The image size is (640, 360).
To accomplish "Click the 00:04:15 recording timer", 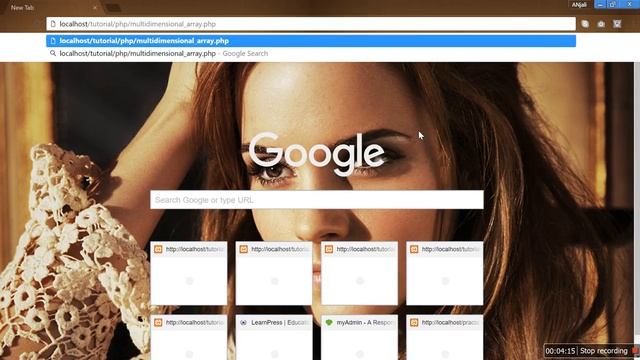I will 560,351.
